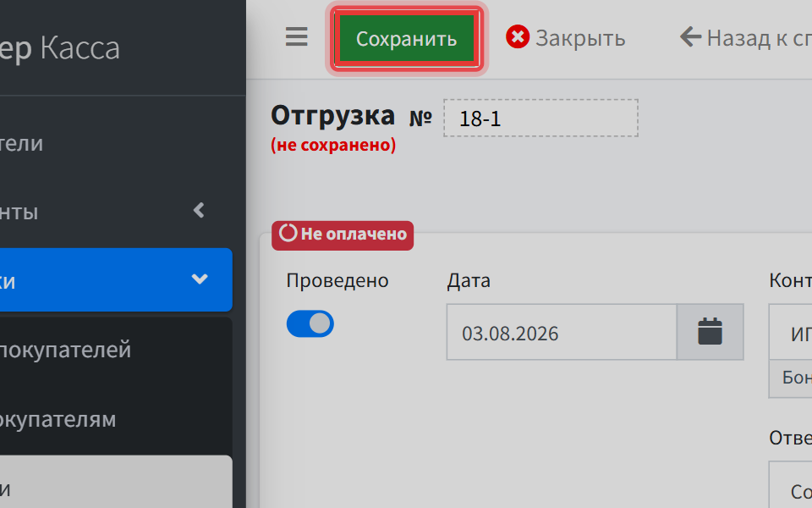Click the shipment number field 18-1
This screenshot has width=812, height=508.
click(x=540, y=119)
